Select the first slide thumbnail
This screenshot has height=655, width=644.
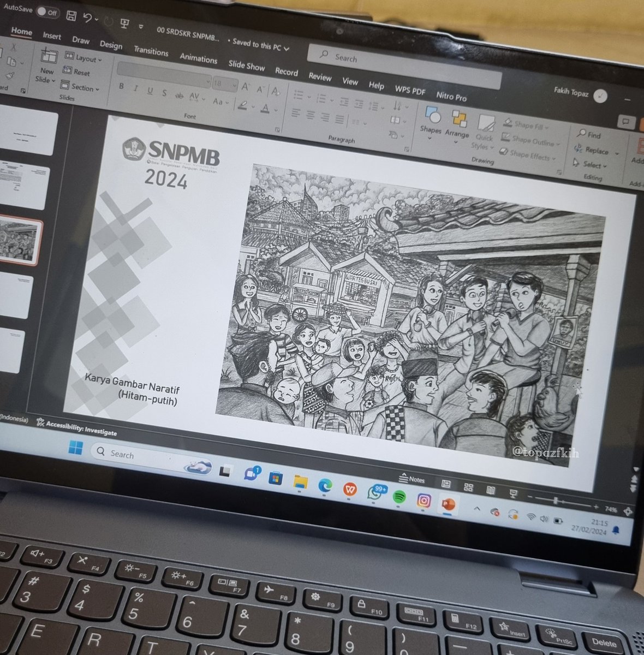click(x=28, y=131)
